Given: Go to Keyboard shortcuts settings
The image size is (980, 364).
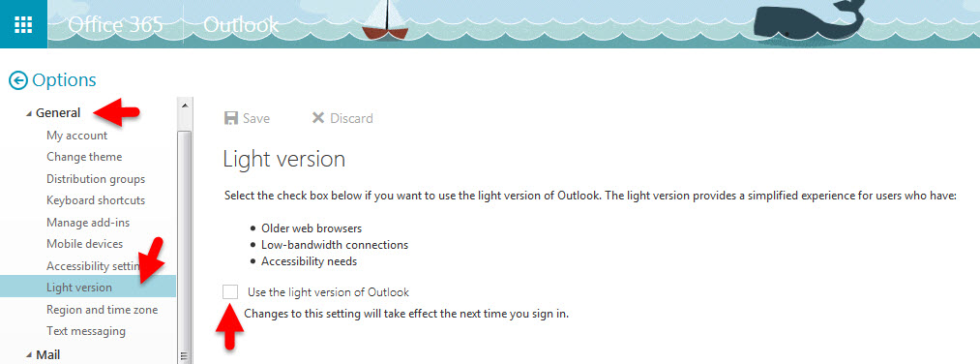Looking at the screenshot, I should tap(96, 200).
